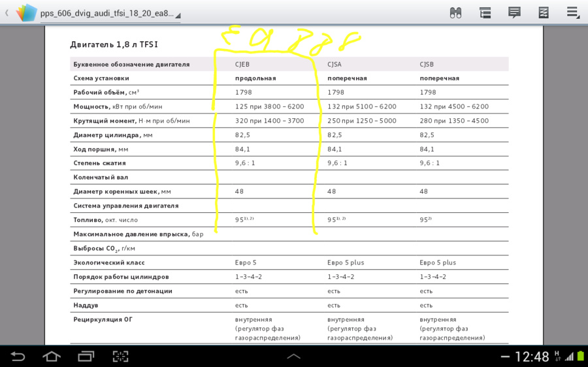Tap the screenshot capture icon in navigation bar

click(x=120, y=356)
